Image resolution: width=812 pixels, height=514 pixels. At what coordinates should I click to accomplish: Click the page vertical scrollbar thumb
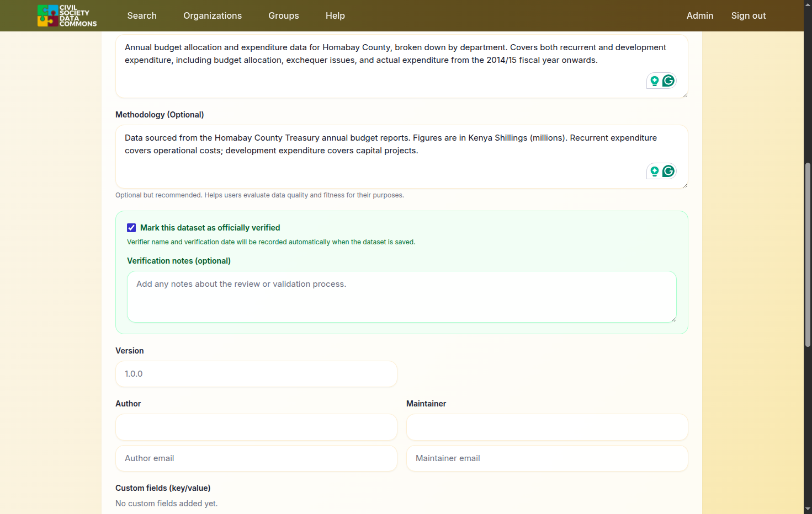click(808, 255)
